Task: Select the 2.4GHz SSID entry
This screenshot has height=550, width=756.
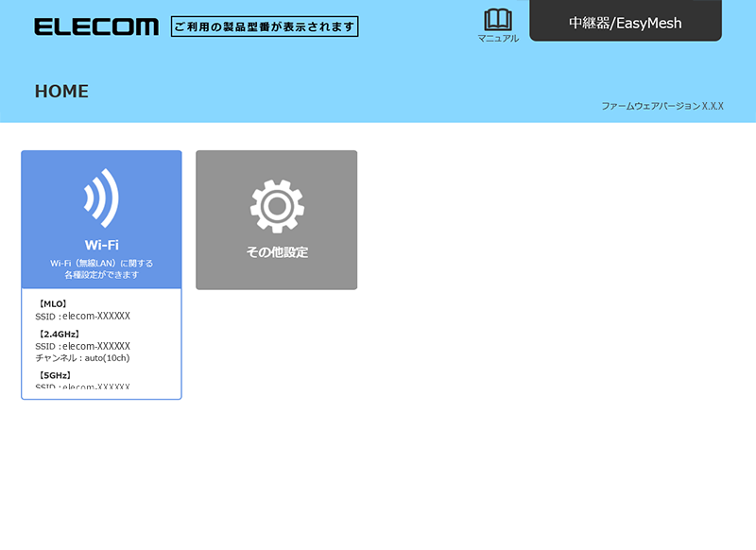Action: tap(82, 346)
